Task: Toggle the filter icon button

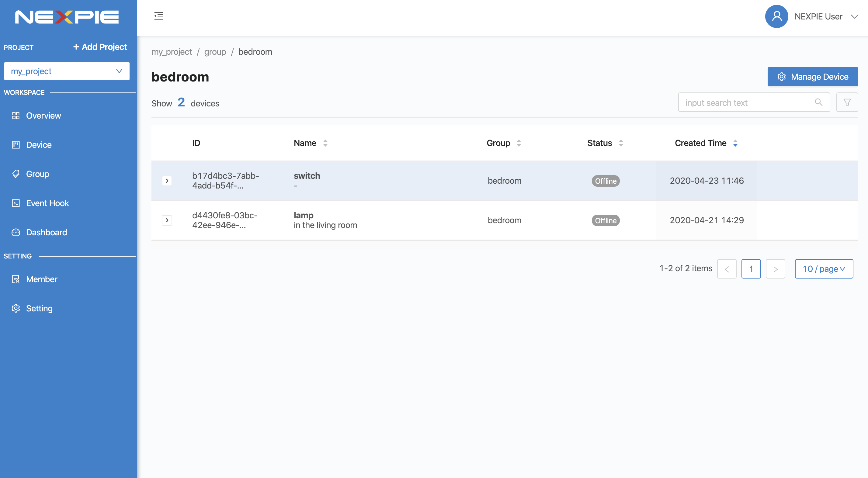Action: 847,102
